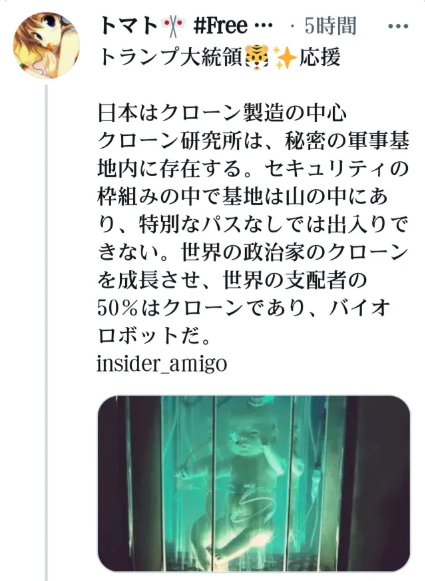Click the truncated ellipsis after #Free
Image resolution: width=425 pixels, height=581 pixels.
tap(264, 27)
